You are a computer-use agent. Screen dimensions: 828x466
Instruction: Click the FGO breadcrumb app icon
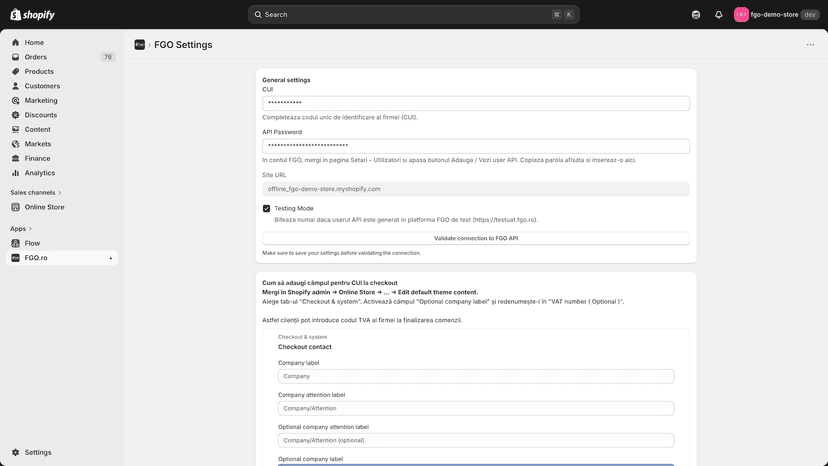139,45
